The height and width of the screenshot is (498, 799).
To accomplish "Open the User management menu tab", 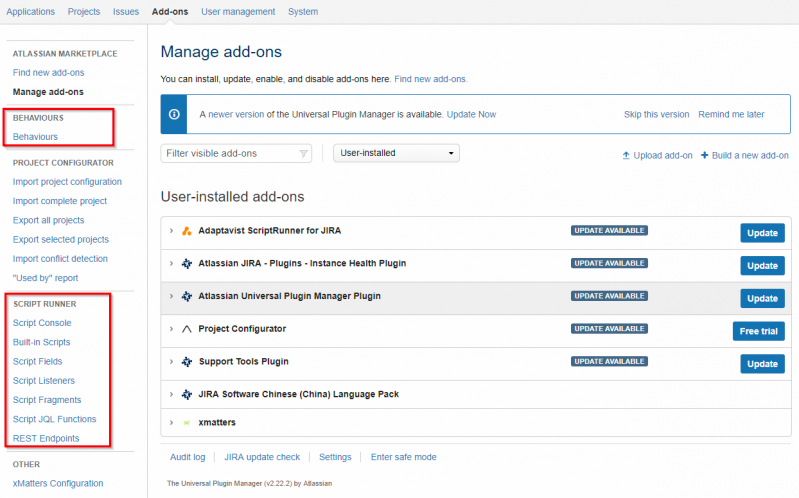I will 238,12.
